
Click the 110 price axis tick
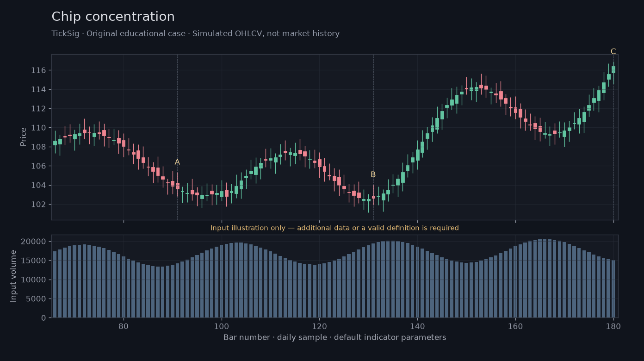tap(38, 128)
